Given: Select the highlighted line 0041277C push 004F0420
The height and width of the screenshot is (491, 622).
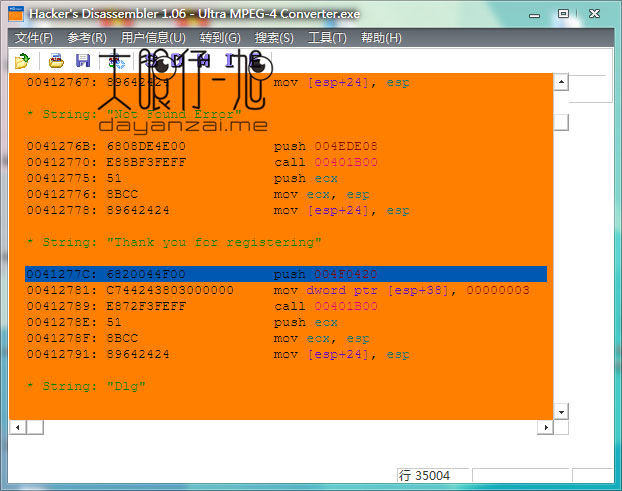Looking at the screenshot, I should coord(286,274).
